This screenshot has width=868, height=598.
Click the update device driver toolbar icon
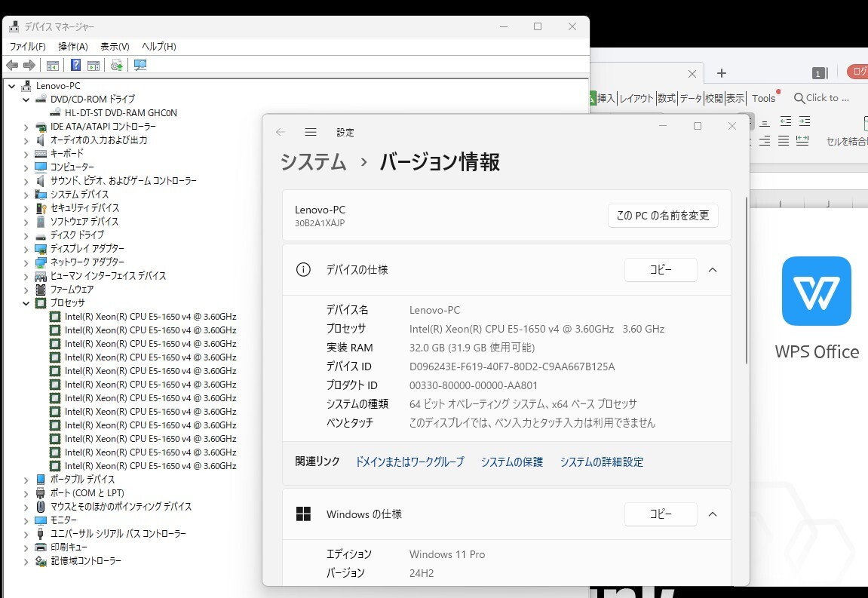pyautogui.click(x=116, y=66)
